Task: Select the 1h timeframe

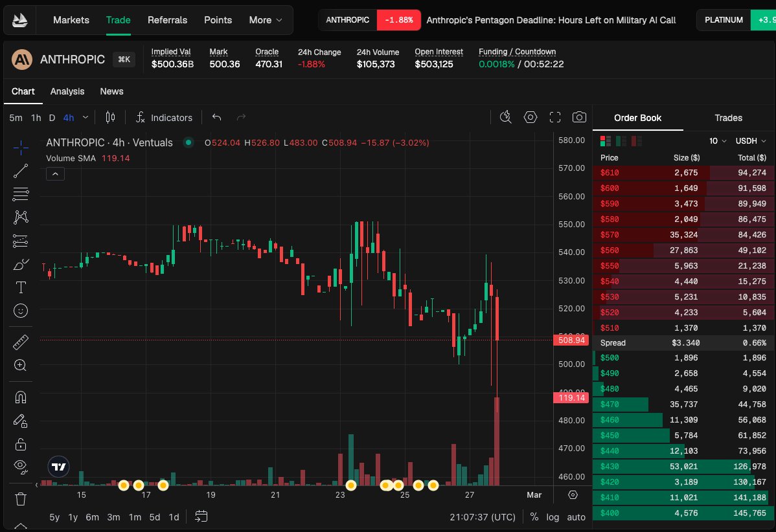Action: (36, 118)
